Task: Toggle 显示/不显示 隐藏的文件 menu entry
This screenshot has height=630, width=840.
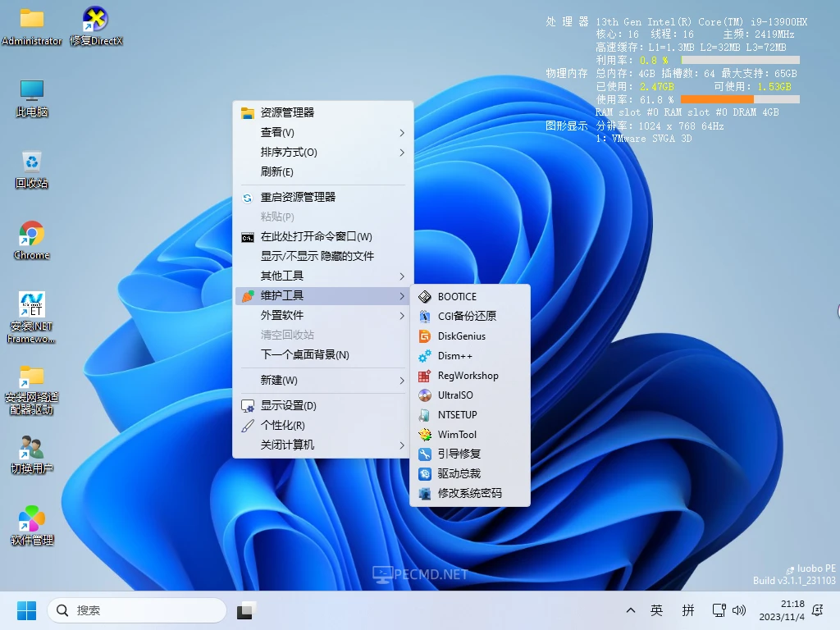Action: [323, 256]
